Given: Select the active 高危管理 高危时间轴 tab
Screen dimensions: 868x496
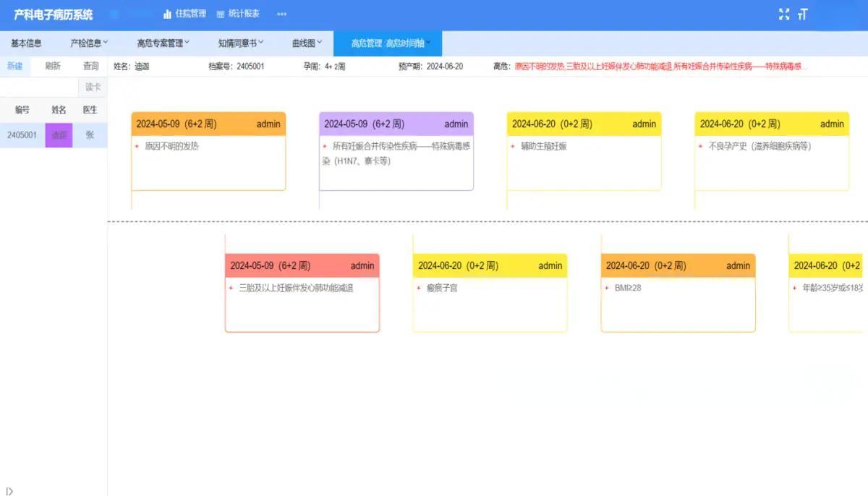Looking at the screenshot, I should (388, 43).
